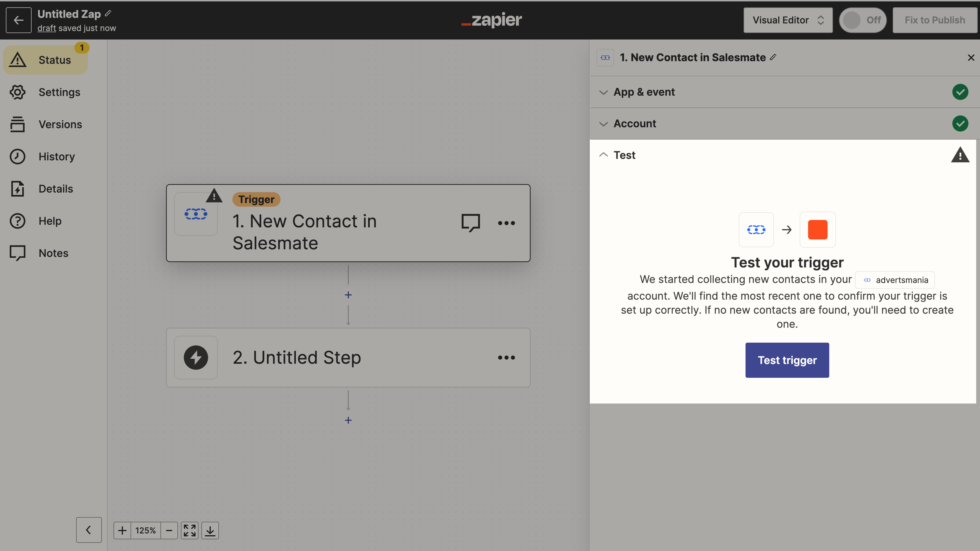The image size is (980, 551).
Task: Open the Visual Editor dropdown
Action: coord(788,20)
